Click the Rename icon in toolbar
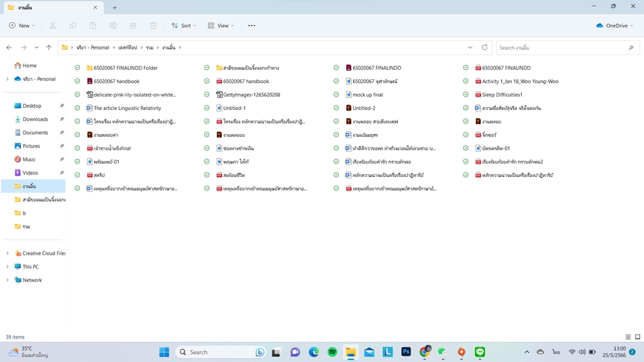This screenshot has height=362, width=644. point(113,25)
